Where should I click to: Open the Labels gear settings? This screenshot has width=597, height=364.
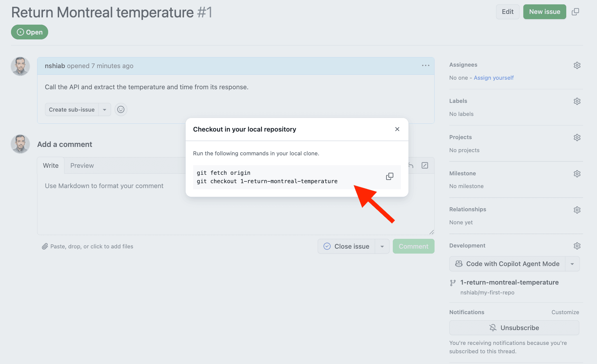pyautogui.click(x=577, y=101)
